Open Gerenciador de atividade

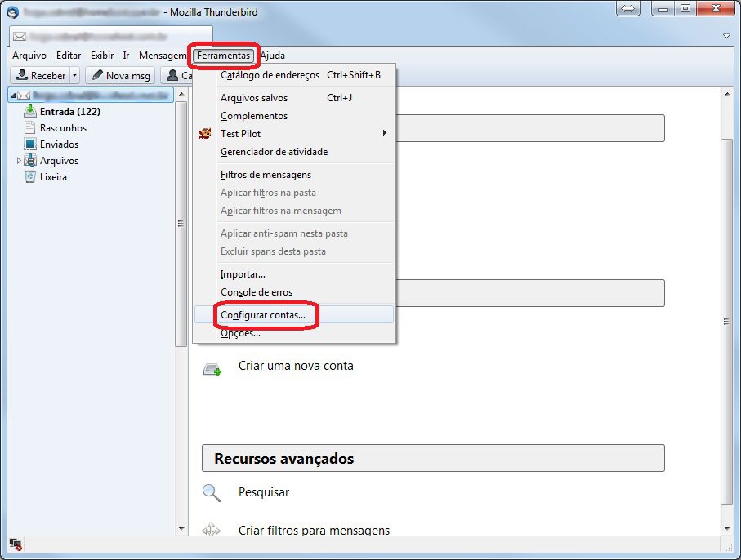click(x=294, y=152)
